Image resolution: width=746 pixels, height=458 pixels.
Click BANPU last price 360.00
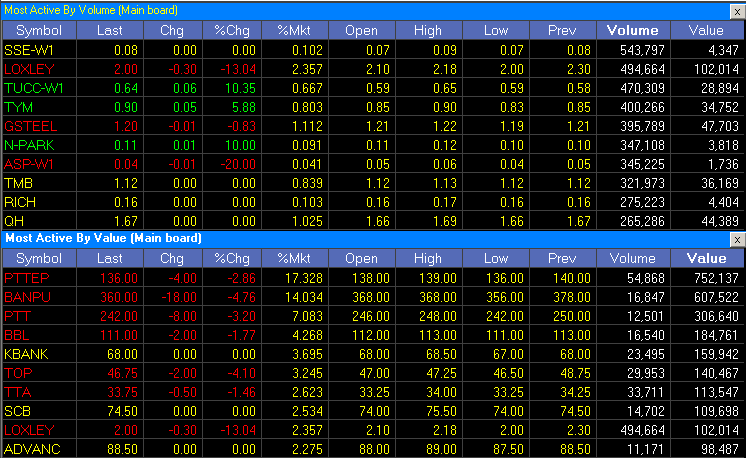tap(118, 297)
